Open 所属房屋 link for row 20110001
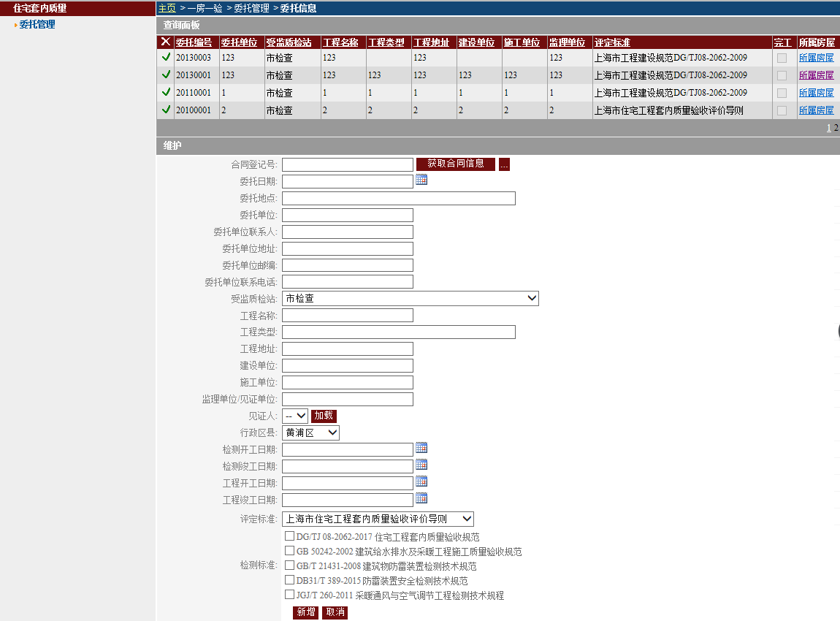Screen dimensions: 840x621 tap(816, 93)
